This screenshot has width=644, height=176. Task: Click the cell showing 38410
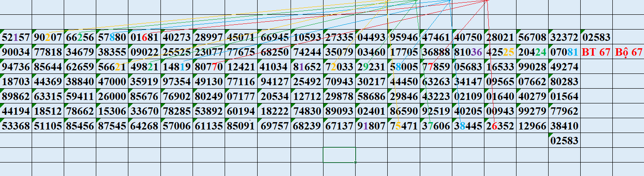click(565, 126)
